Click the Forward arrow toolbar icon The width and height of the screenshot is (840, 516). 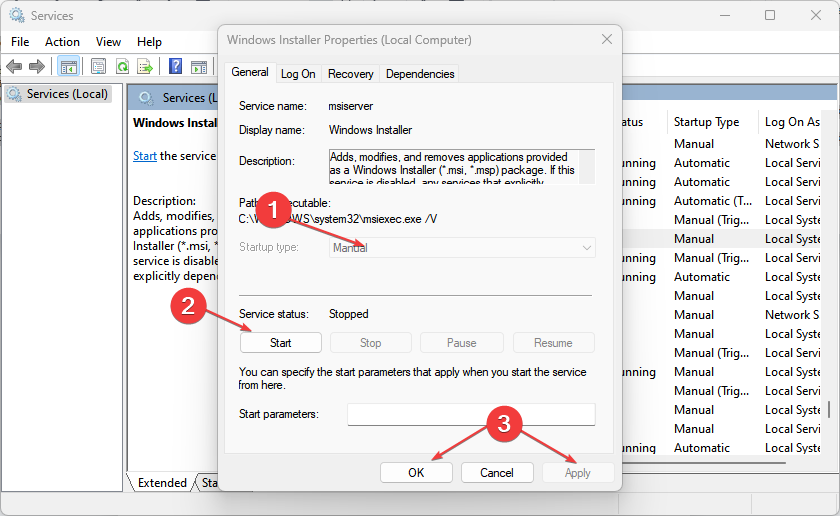tap(36, 67)
